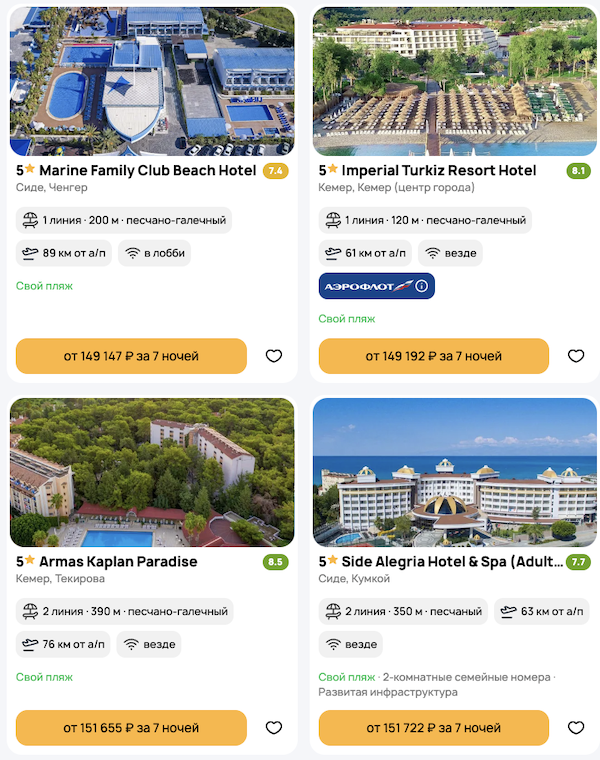600x760 pixels.
Task: Open Side Alegria Hotel & Spa photo
Action: click(454, 472)
